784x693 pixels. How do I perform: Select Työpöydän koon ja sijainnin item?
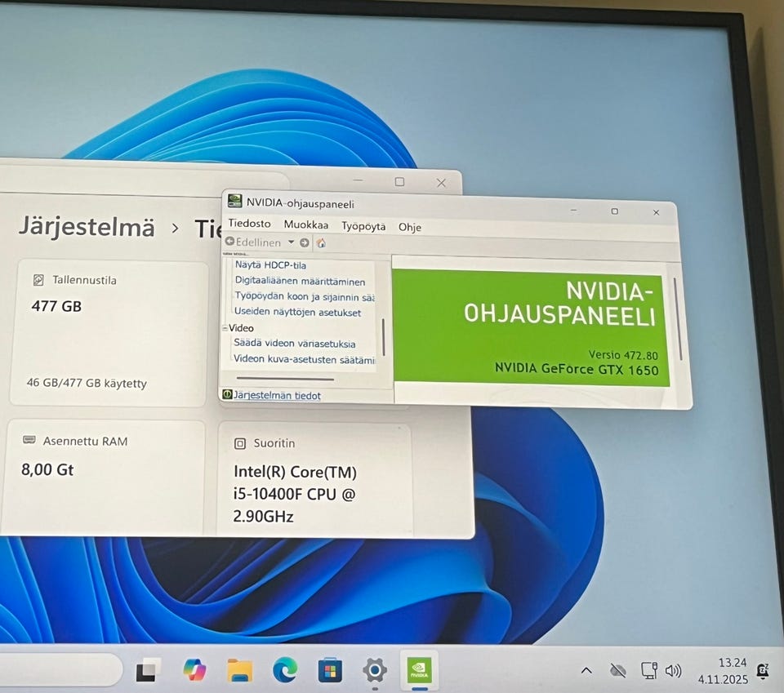[x=305, y=296]
